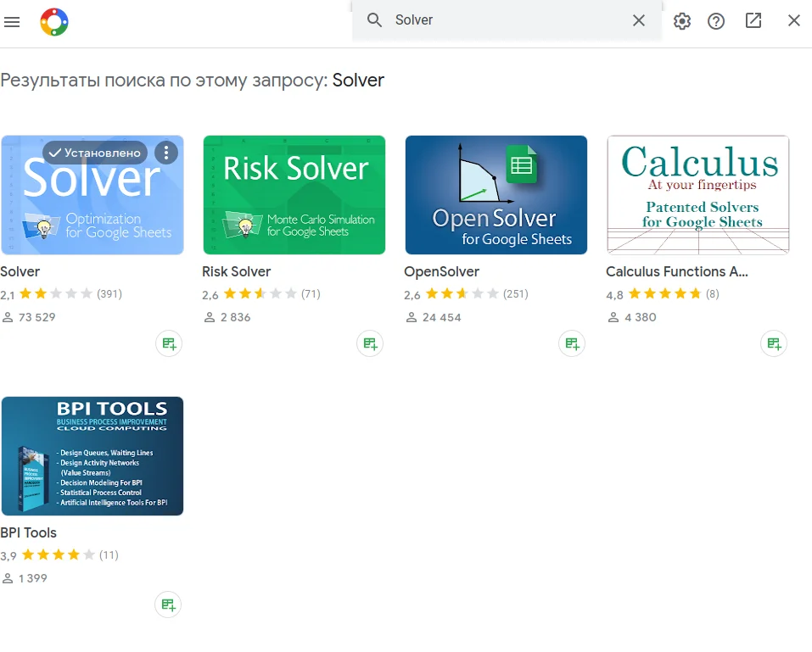Viewport: 812px width, 652px height.
Task: Clear the Solver search query
Action: (639, 20)
